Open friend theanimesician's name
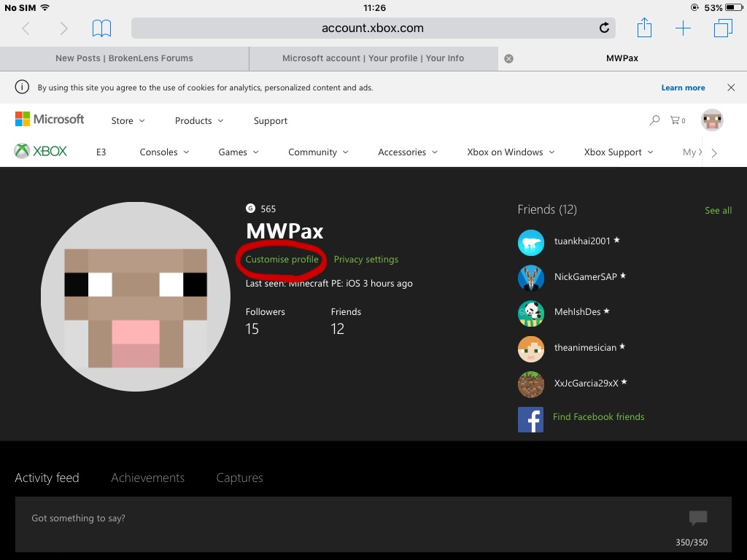 [x=585, y=348]
